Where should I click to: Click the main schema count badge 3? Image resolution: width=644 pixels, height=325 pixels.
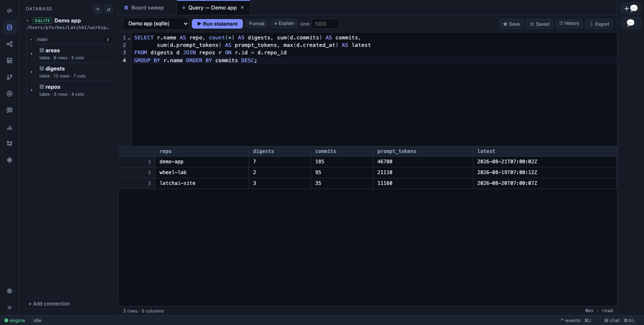pyautogui.click(x=108, y=39)
